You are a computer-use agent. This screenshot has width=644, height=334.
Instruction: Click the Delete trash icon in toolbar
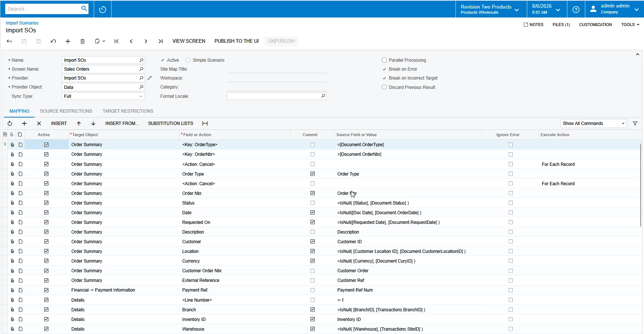pyautogui.click(x=83, y=41)
